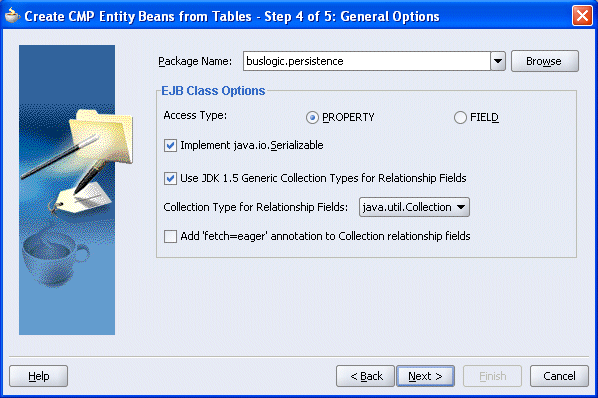The width and height of the screenshot is (598, 398).
Task: Click the EJB Class Options group heading
Action: pyautogui.click(x=213, y=91)
